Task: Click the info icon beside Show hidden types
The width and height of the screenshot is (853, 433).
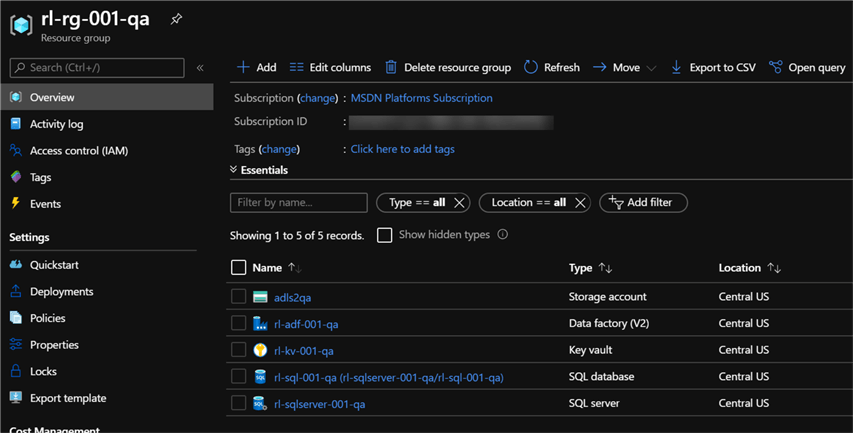Action: pos(503,235)
